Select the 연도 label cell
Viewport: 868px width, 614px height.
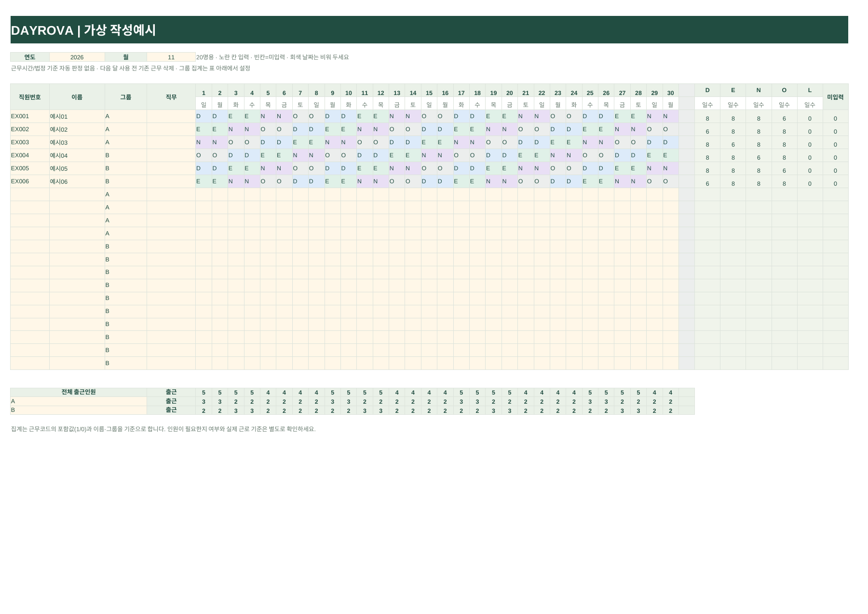pyautogui.click(x=30, y=57)
